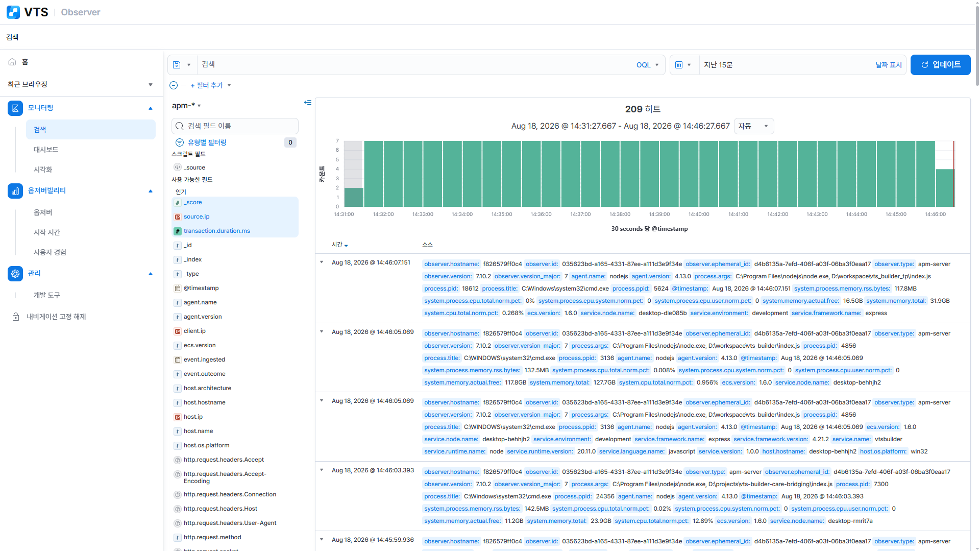Click the monitoring section icon

(15, 108)
